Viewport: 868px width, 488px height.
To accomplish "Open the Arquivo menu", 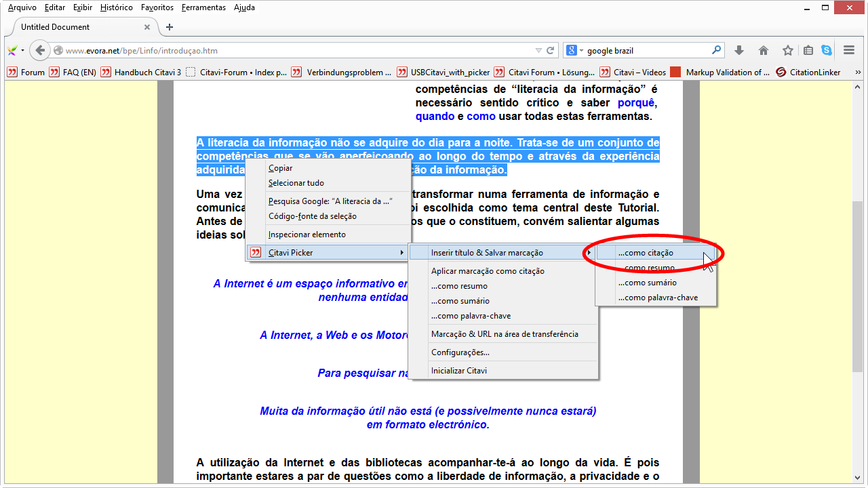I will (22, 7).
